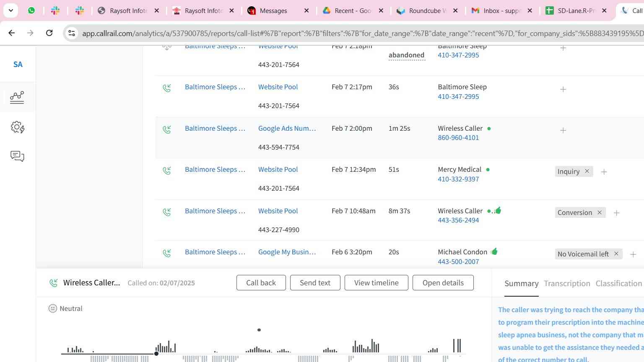Open the settings gear with lightning icon
The height and width of the screenshot is (362, 644).
(x=17, y=127)
